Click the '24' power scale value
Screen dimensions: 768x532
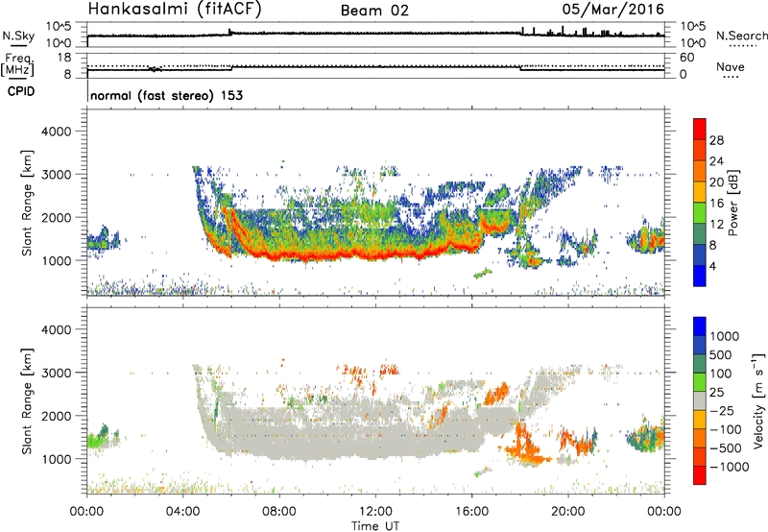pyautogui.click(x=716, y=161)
